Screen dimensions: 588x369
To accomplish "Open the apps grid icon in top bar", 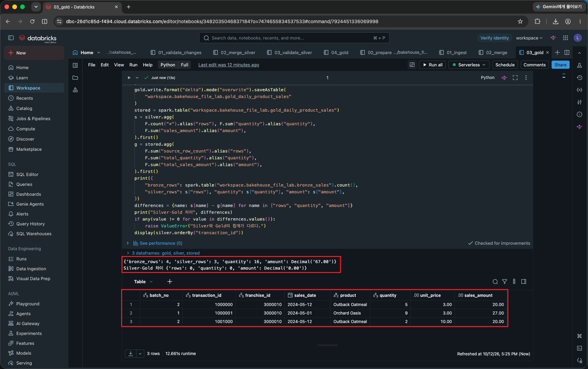I will pyautogui.click(x=566, y=38).
